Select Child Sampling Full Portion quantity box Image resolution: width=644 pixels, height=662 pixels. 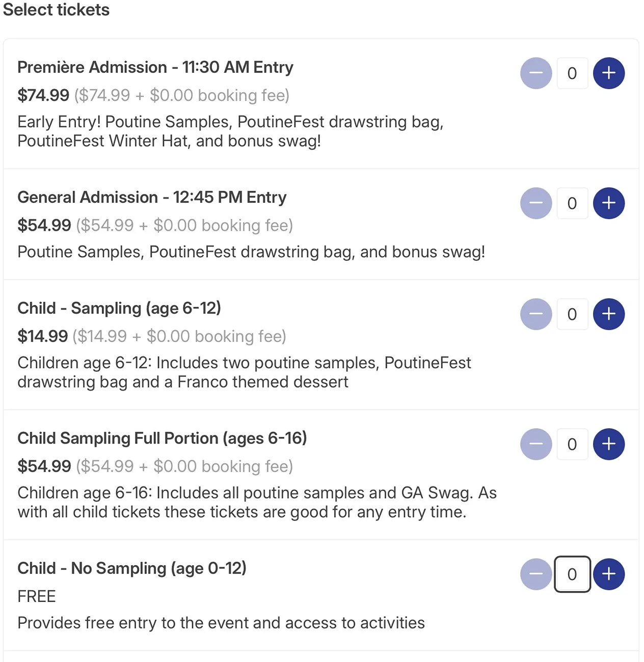[x=572, y=444]
